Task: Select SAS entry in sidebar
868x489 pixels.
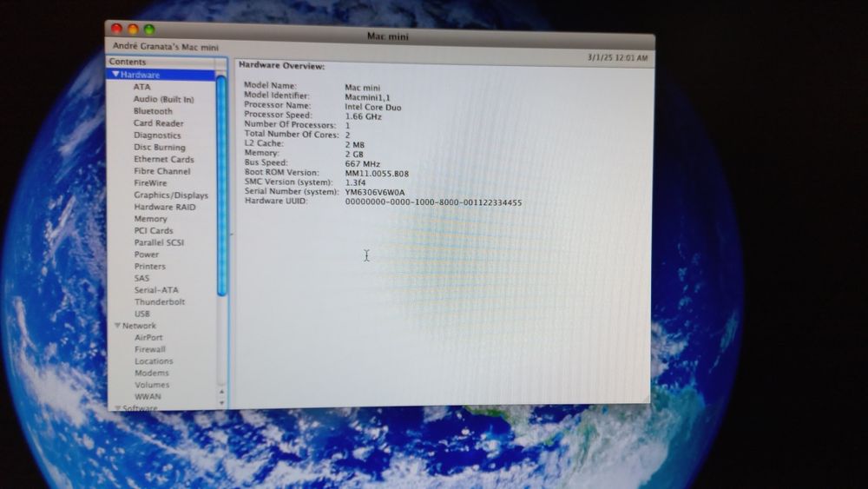Action: 141,278
